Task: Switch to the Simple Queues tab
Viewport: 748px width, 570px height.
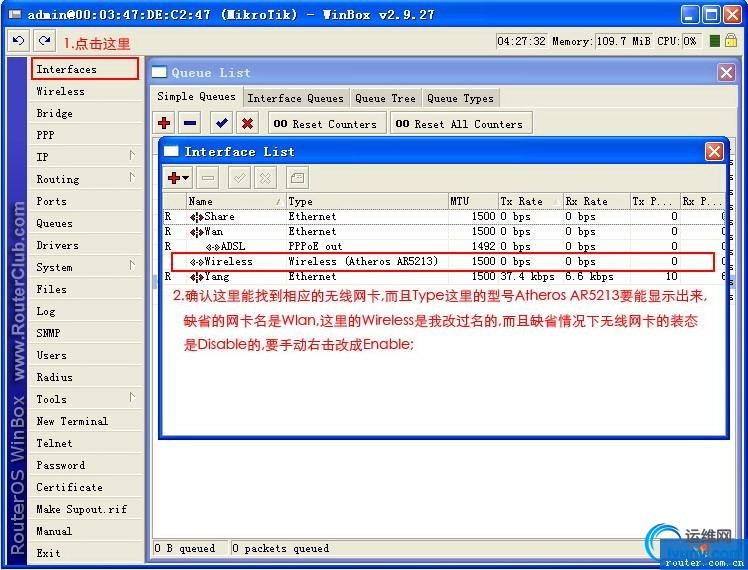Action: pos(197,97)
